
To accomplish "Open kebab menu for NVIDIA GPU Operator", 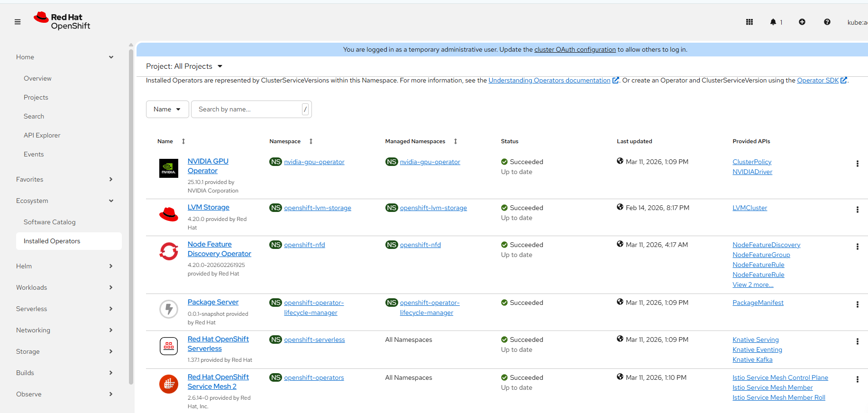I will pos(857,164).
